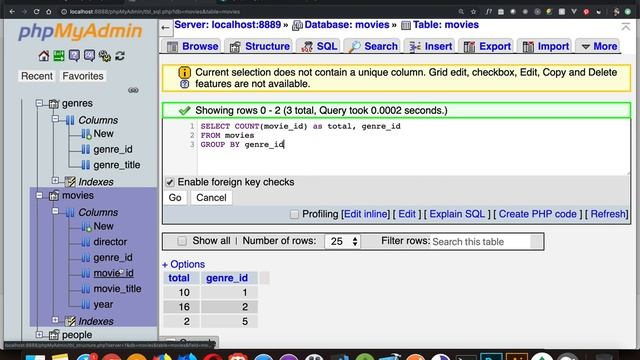Click movies table icon in tree
Viewport: 640px width, 360px height.
54,196
